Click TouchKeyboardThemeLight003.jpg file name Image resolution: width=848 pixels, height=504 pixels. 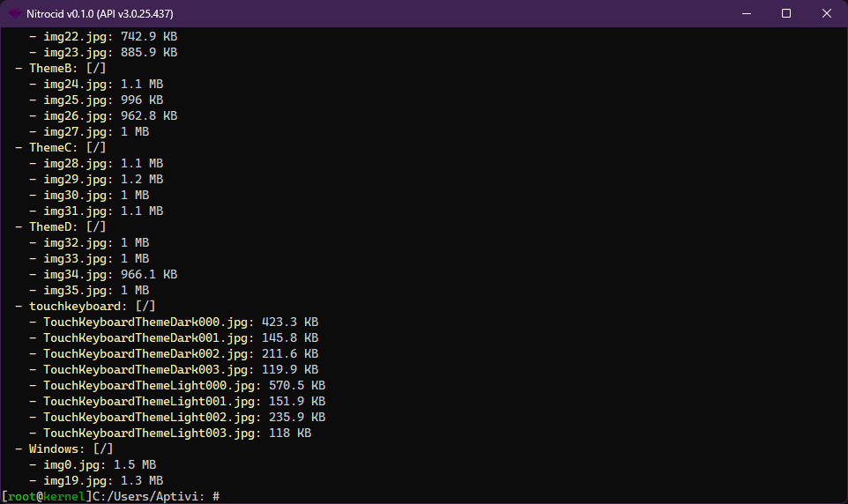(x=152, y=434)
